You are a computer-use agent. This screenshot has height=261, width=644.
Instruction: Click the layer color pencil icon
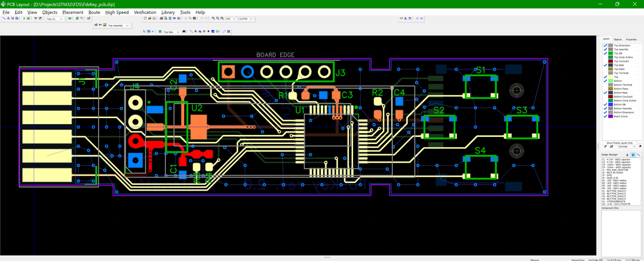coord(605,147)
